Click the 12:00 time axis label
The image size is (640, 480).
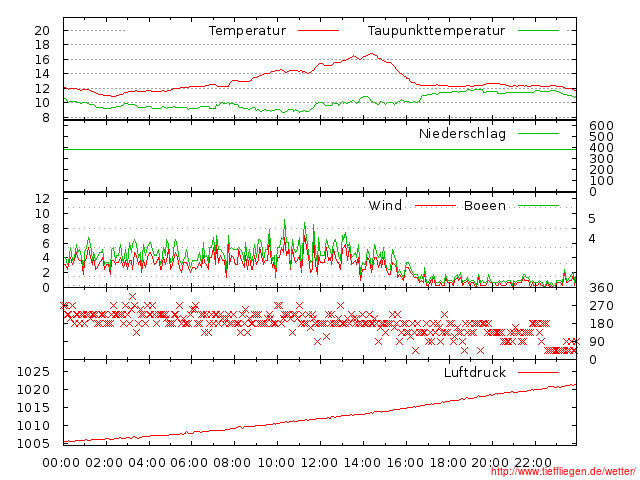pos(319,463)
